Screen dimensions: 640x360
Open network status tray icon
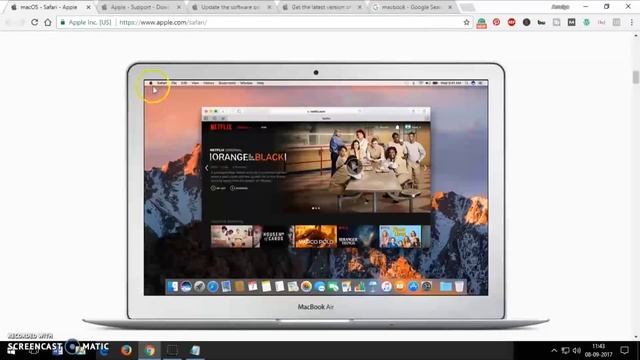[565, 350]
